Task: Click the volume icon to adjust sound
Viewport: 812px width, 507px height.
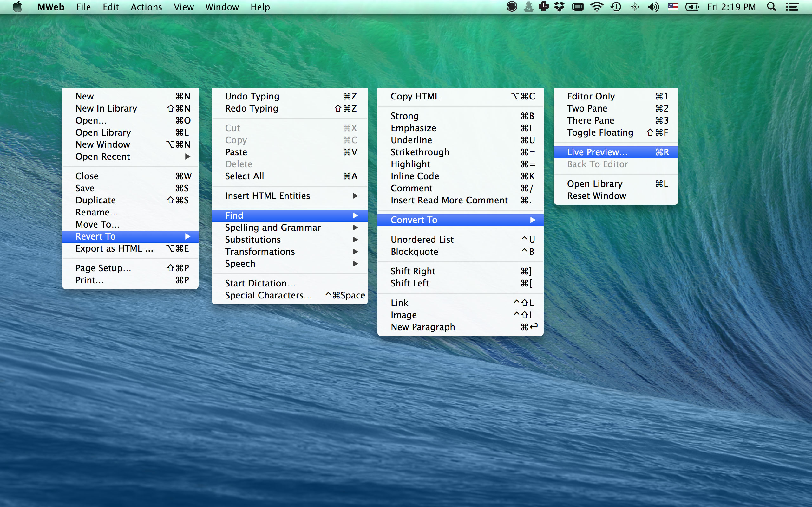Action: pyautogui.click(x=653, y=7)
